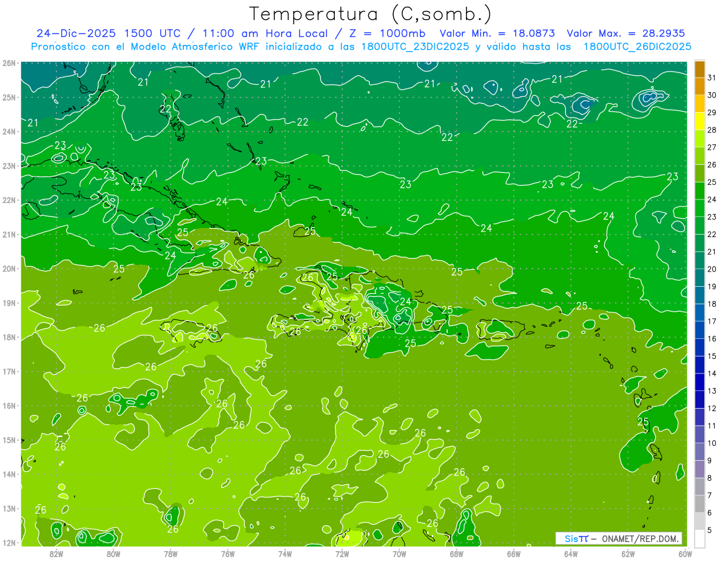Image resolution: width=728 pixels, height=562 pixels.
Task: Click the "Valor Max. = 28.2935" text
Action: (x=627, y=33)
